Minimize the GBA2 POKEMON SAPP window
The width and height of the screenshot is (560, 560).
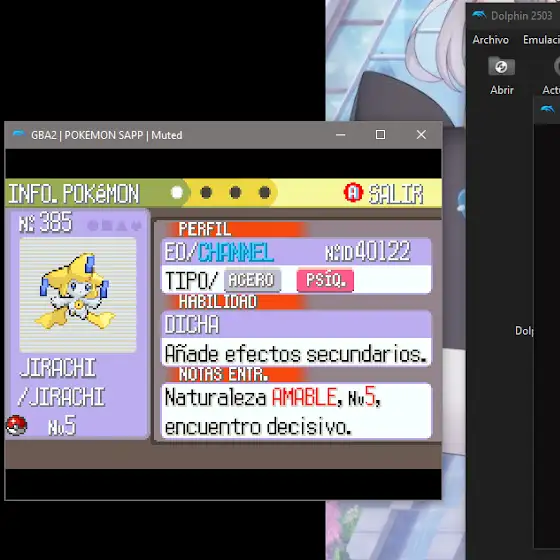click(x=340, y=135)
